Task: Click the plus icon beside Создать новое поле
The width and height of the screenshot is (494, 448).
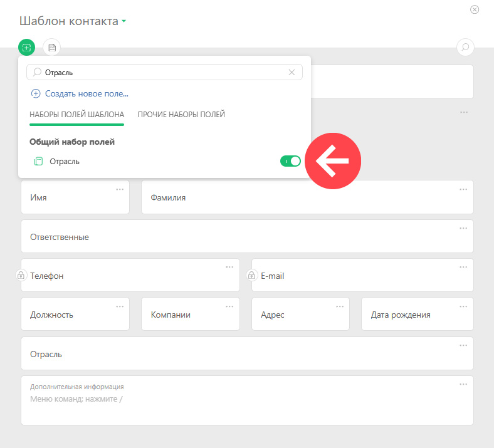Action: pyautogui.click(x=36, y=93)
